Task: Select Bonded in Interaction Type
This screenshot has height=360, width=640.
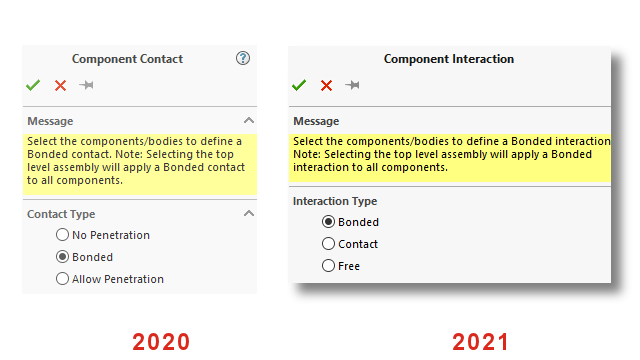Action: (328, 222)
